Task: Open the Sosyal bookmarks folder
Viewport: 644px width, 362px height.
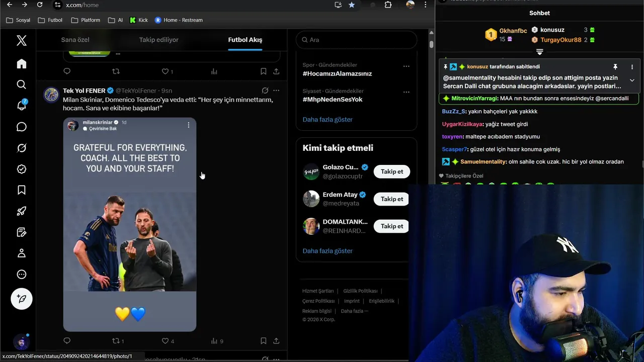Action: point(18,20)
